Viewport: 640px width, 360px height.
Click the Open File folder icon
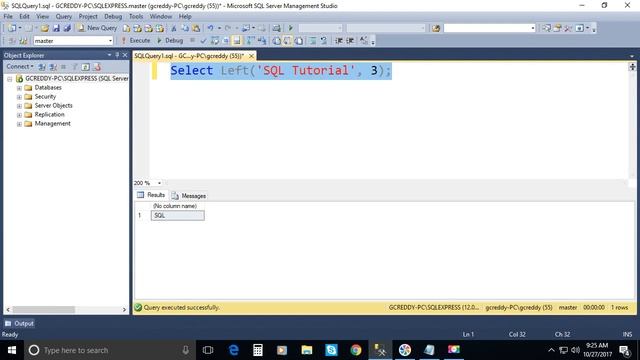click(44, 28)
